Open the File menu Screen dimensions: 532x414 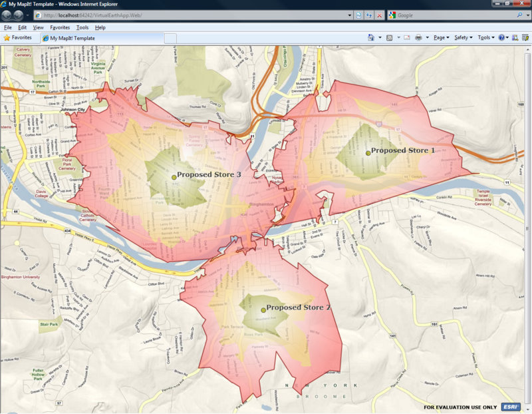8,27
